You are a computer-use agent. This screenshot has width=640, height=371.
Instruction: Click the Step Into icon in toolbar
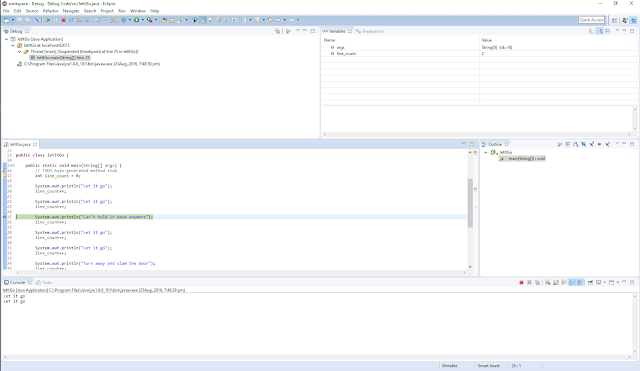coord(79,20)
